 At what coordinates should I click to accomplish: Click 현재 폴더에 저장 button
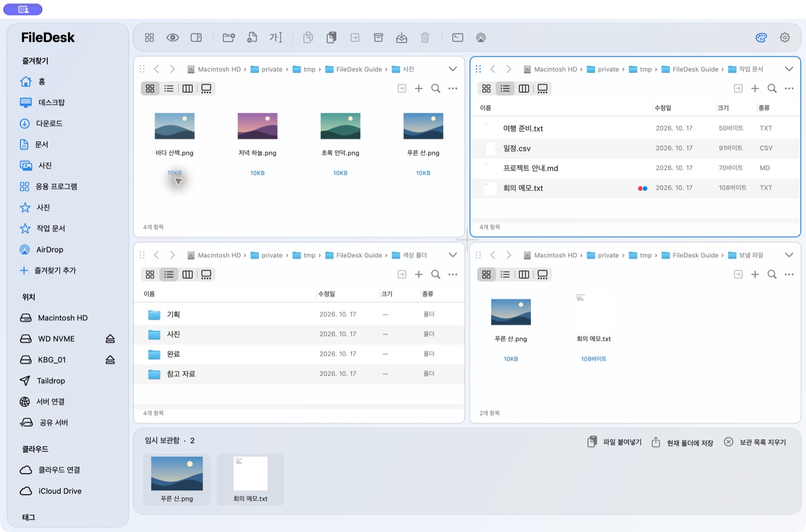tap(682, 442)
